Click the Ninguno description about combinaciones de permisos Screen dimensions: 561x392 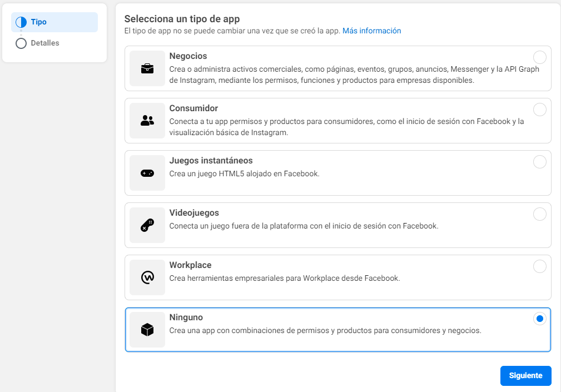pyautogui.click(x=325, y=330)
